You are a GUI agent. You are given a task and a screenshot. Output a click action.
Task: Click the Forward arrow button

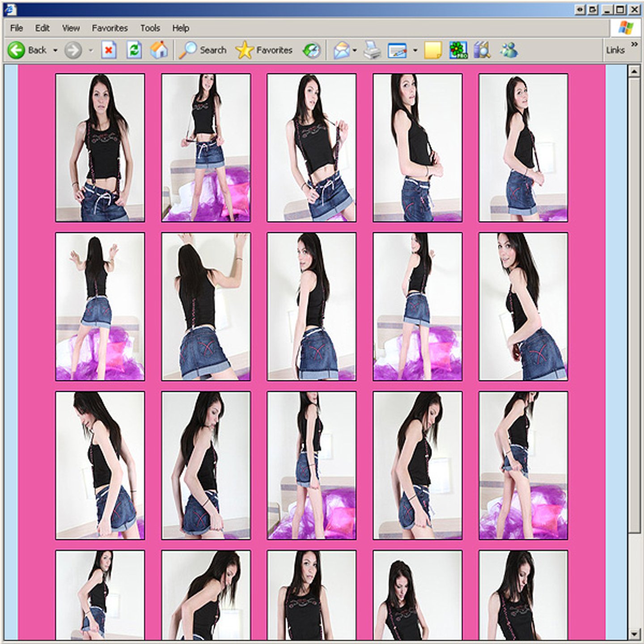(73, 50)
